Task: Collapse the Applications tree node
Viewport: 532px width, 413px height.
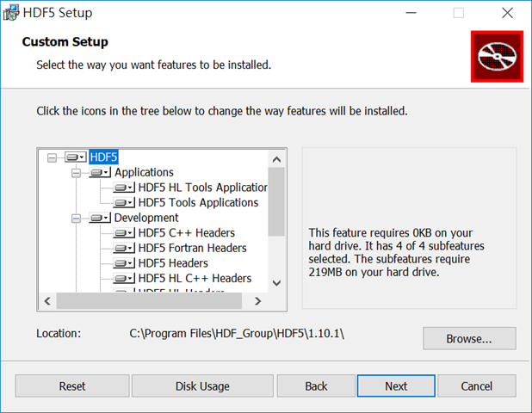Action: tap(76, 173)
